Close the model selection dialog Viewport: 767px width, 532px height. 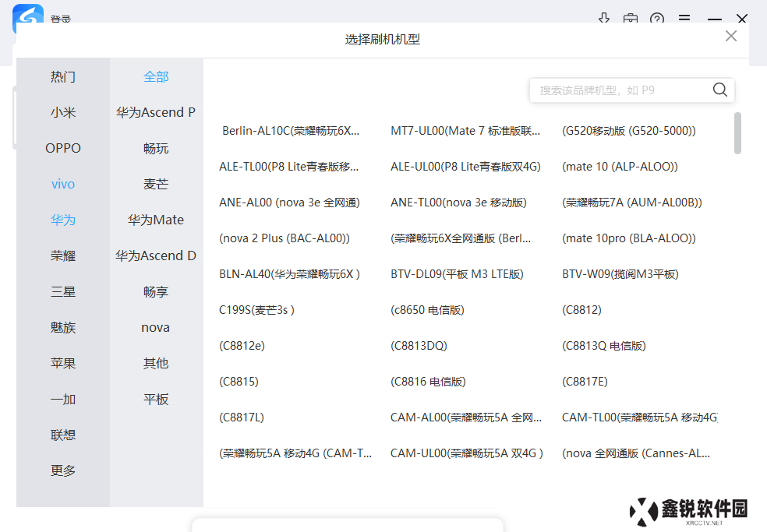coord(731,36)
